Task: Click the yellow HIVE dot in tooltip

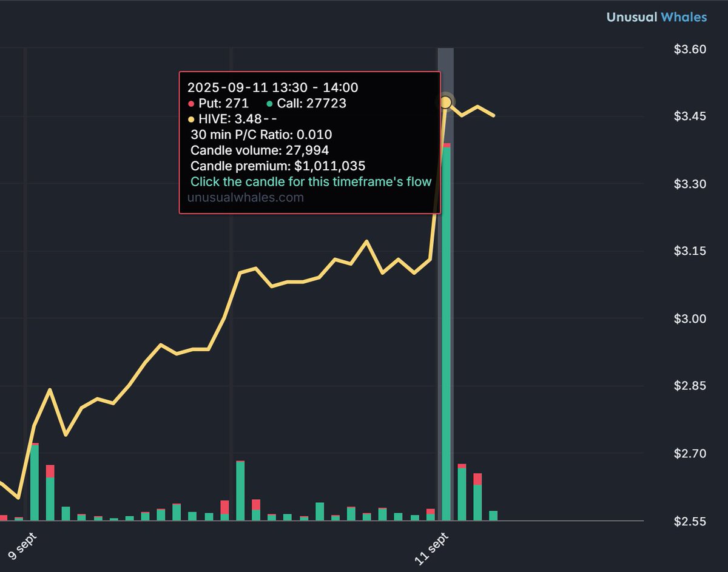Action: [190, 119]
